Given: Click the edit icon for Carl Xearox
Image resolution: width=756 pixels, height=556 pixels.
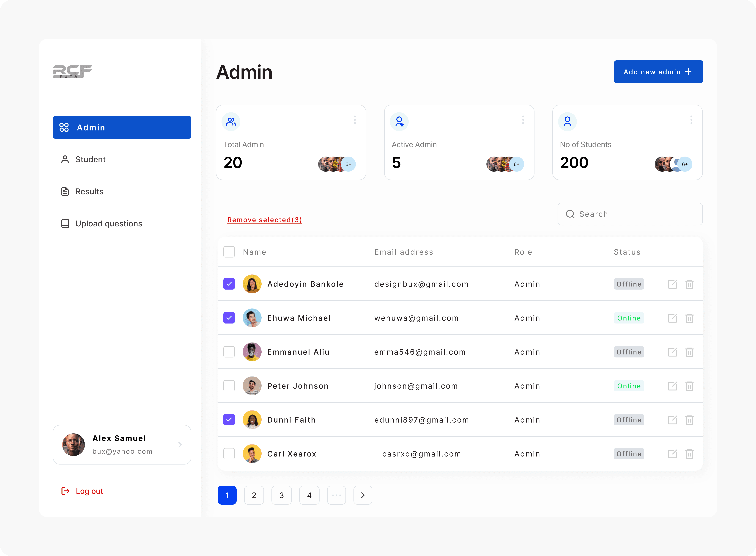Looking at the screenshot, I should pos(672,454).
